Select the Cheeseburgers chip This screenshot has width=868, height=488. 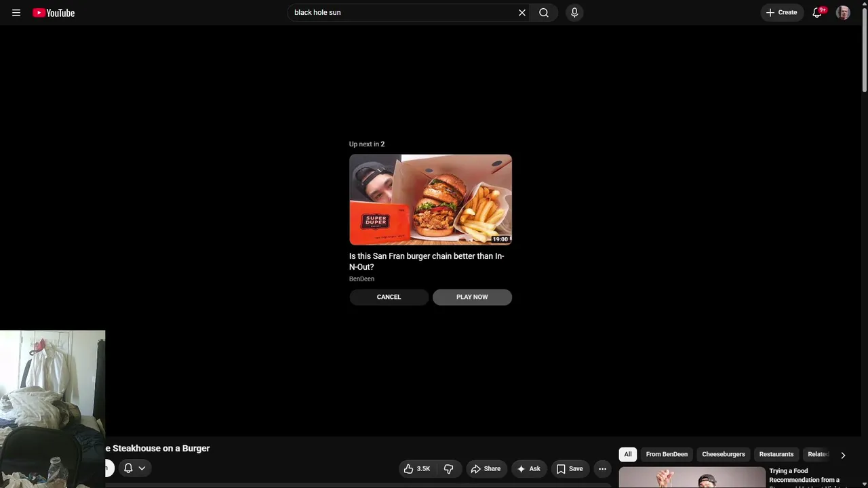click(724, 454)
